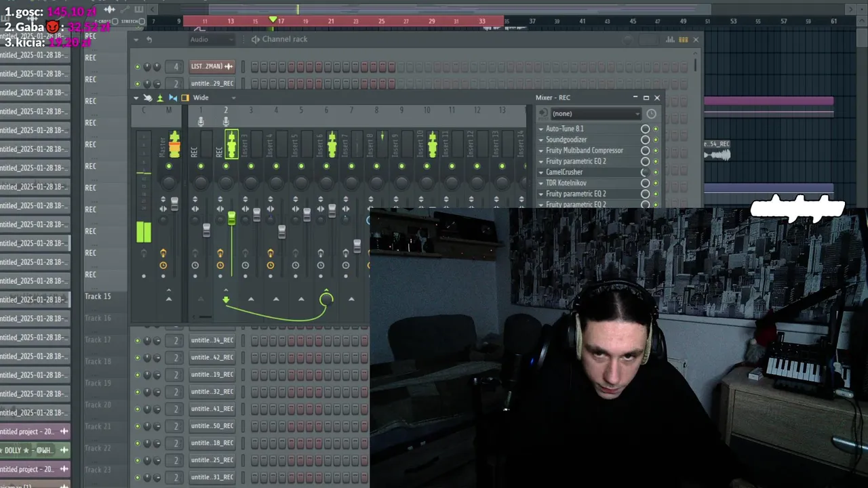
Task: Click the untitle..42_REC channel button
Action: click(212, 357)
